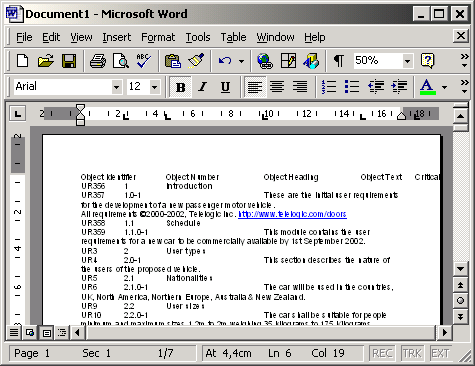Open the Help menu
Viewport: 475px width, 366px height.
[314, 37]
